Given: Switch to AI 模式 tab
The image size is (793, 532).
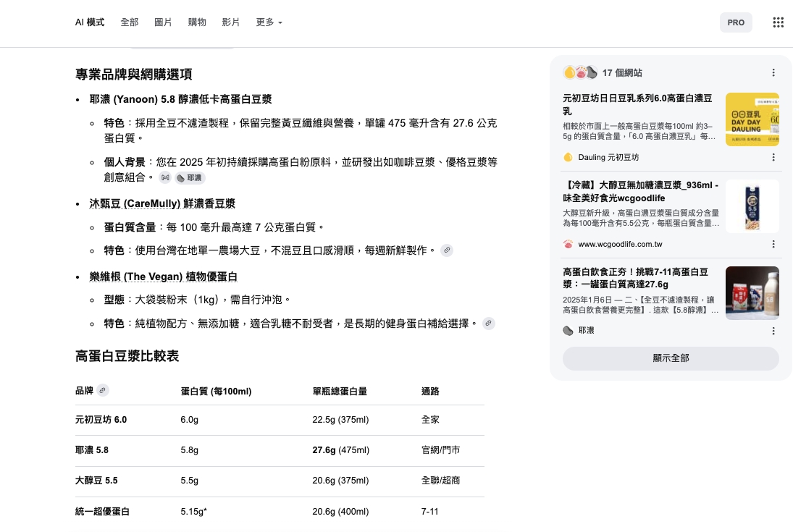Looking at the screenshot, I should point(90,22).
